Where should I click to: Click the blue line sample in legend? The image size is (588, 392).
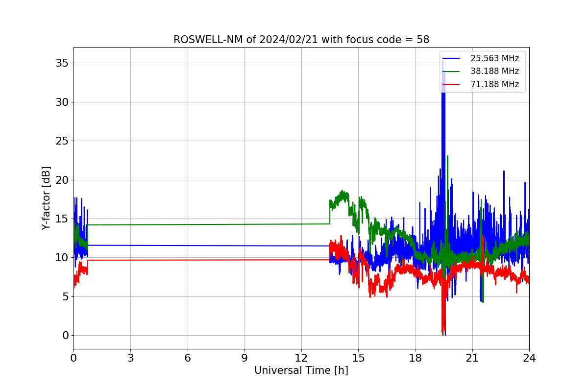(451, 59)
